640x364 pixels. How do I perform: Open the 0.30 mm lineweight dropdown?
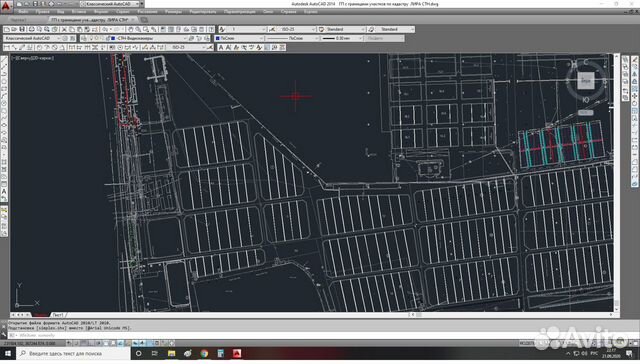click(342, 38)
